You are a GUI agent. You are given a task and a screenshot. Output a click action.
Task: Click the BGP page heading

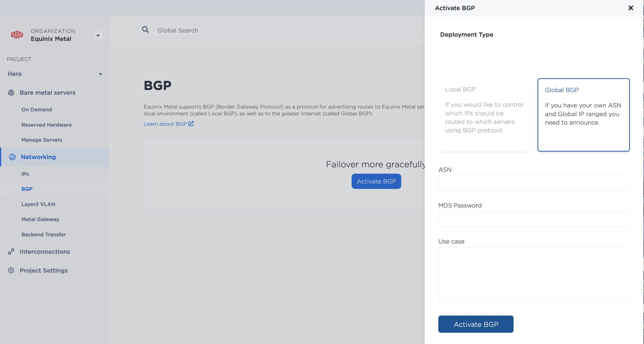coord(157,86)
